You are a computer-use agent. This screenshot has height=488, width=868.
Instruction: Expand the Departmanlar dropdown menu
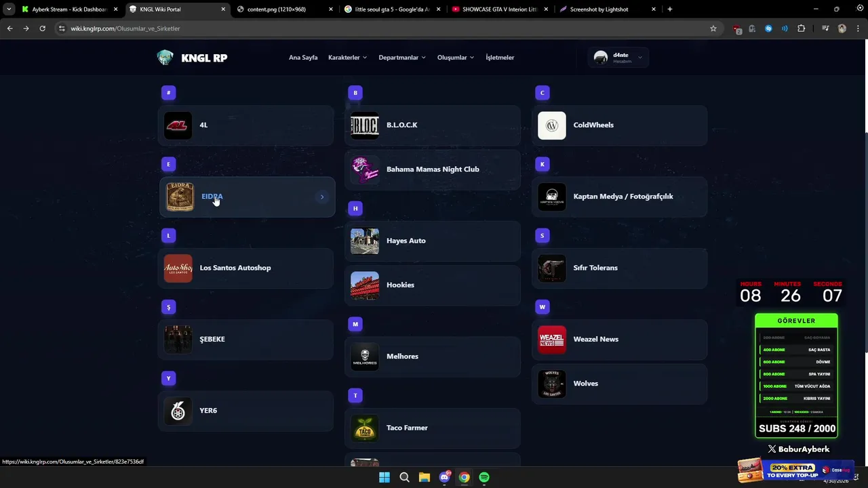[x=402, y=58]
